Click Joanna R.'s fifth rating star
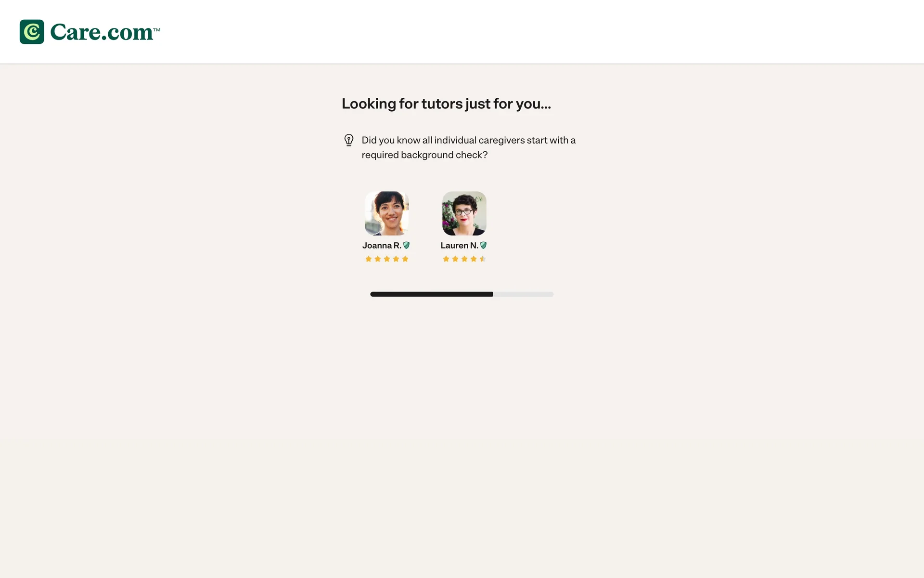Viewport: 924px width, 578px height. [x=405, y=259]
